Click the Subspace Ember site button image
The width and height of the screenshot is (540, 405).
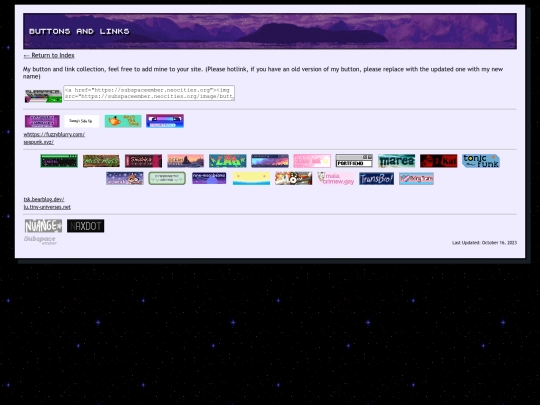[43, 96]
